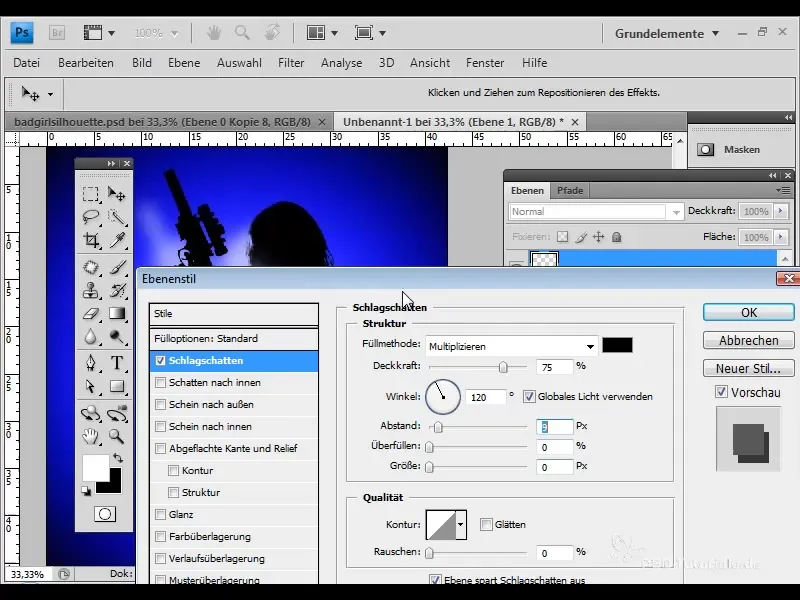Select the Spot Healing Brush tool
The height and width of the screenshot is (600, 800).
coord(91,267)
